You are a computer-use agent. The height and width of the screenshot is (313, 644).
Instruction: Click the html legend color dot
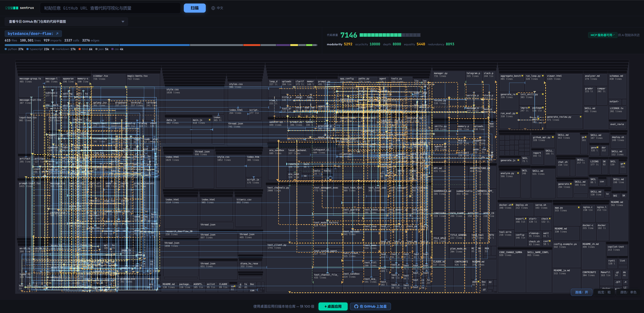pos(79,49)
